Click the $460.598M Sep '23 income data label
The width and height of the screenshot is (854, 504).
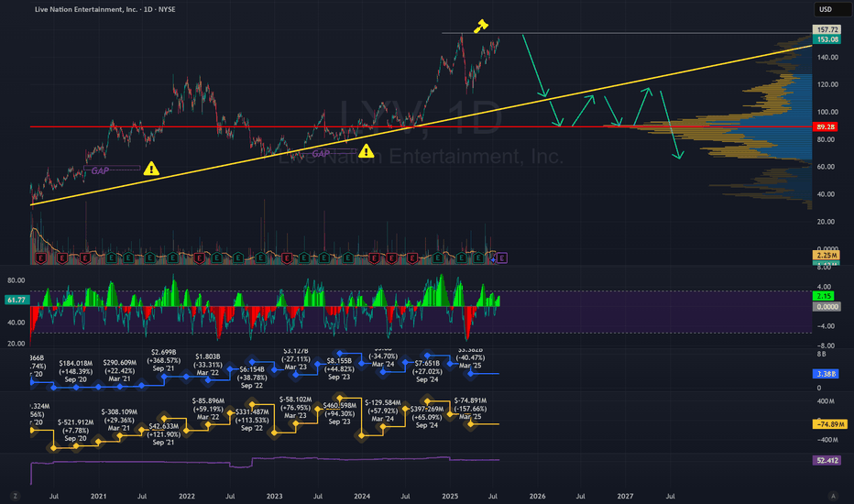pos(339,413)
